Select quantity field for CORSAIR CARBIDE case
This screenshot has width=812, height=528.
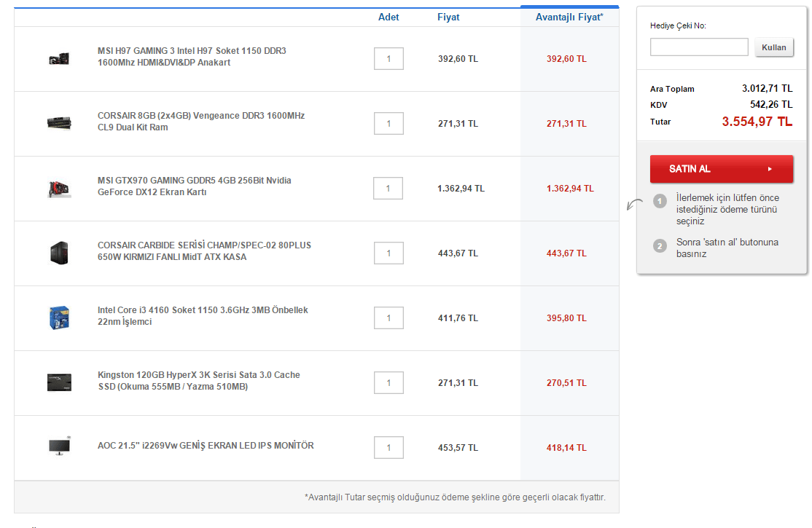389,253
